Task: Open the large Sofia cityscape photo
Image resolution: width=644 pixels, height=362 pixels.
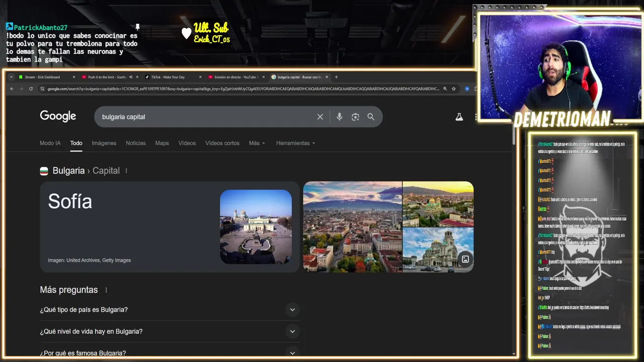Action: [x=352, y=227]
